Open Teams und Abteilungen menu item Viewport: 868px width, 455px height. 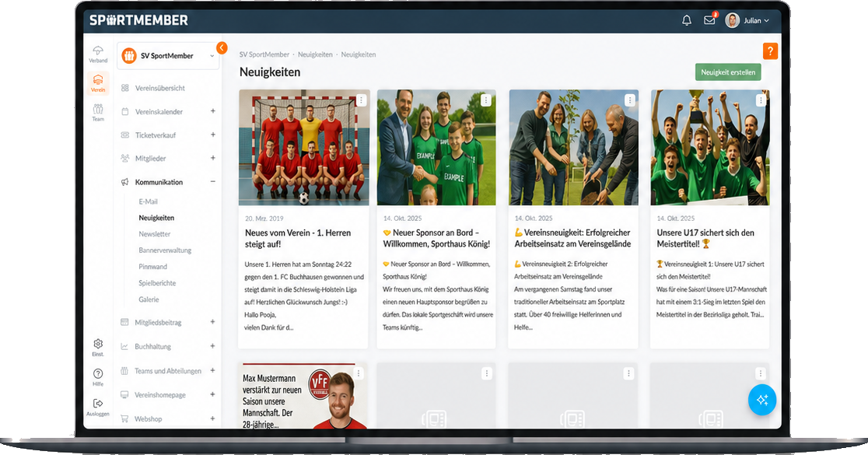pyautogui.click(x=168, y=371)
